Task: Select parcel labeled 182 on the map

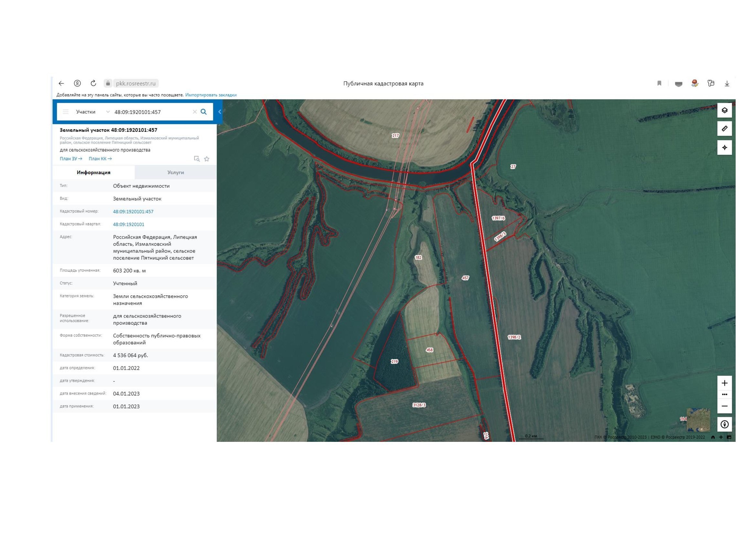Action: point(418,257)
